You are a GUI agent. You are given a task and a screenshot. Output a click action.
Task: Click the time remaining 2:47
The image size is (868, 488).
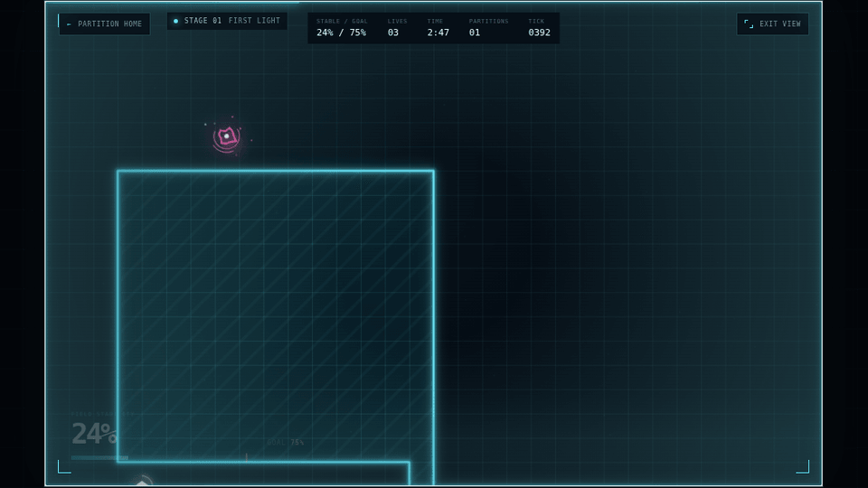(438, 33)
